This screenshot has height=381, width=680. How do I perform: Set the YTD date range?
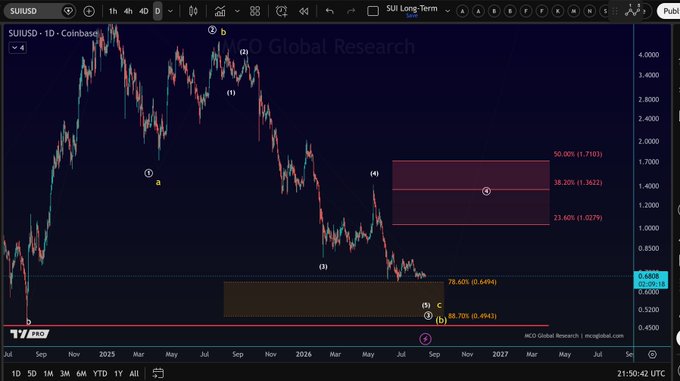[100, 373]
